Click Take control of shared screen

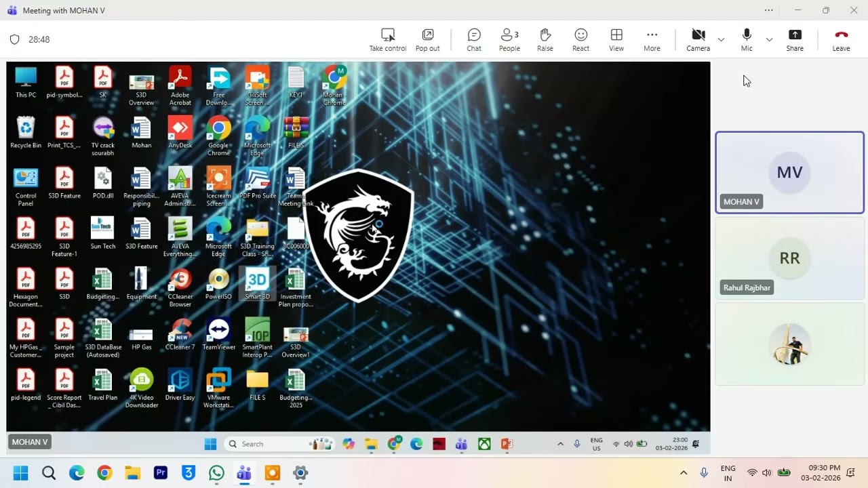[x=388, y=39]
